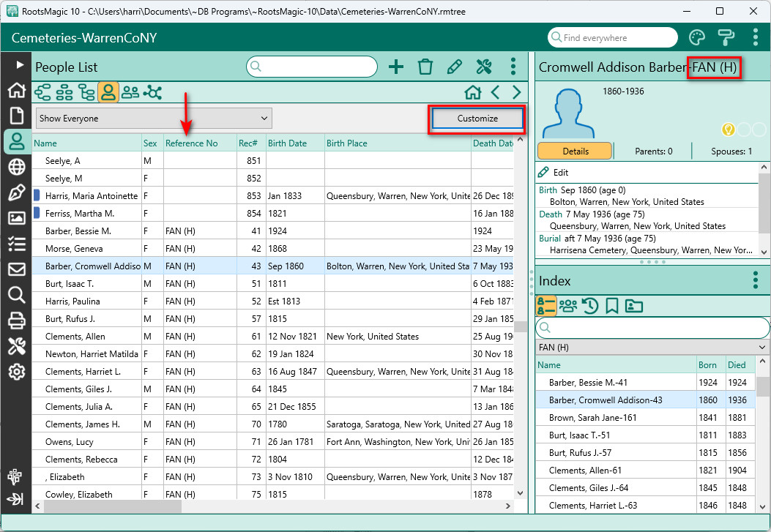Click the People List search box

[x=312, y=67]
